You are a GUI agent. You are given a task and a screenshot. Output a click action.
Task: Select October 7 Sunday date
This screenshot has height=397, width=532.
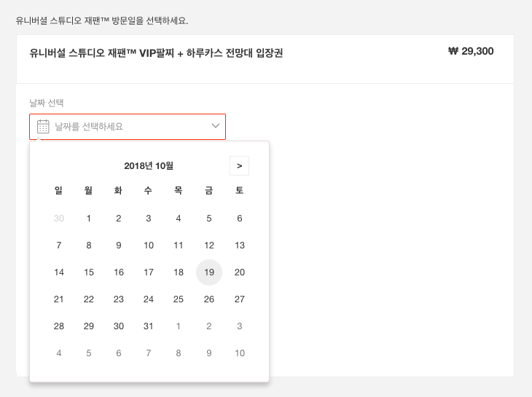(x=59, y=245)
